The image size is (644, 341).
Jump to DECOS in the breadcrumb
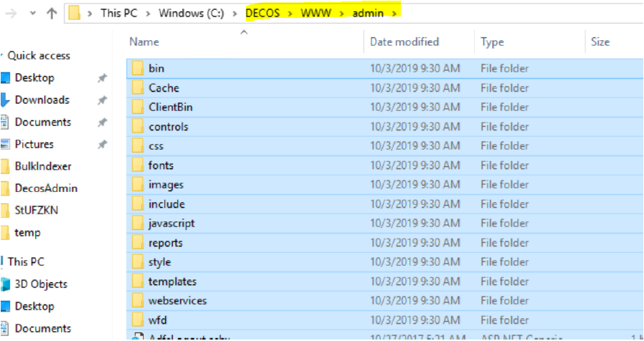pyautogui.click(x=263, y=13)
